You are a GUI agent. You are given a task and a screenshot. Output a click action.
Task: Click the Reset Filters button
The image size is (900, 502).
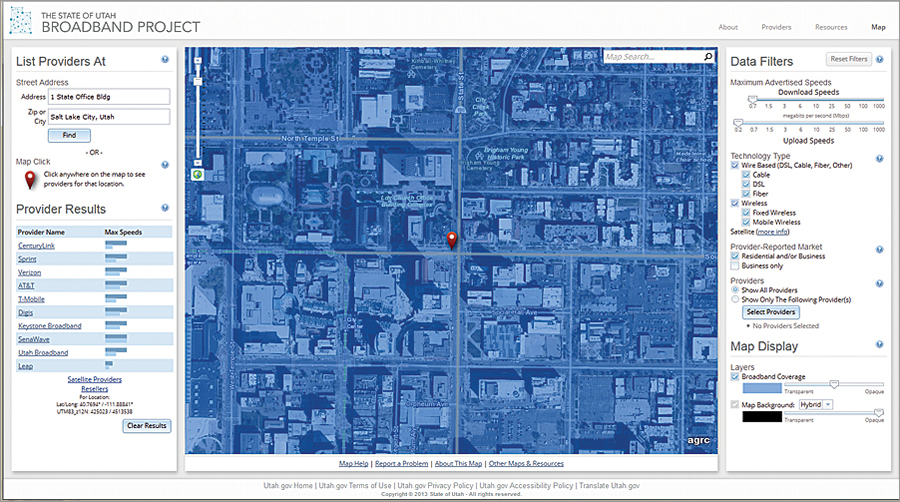tap(848, 59)
